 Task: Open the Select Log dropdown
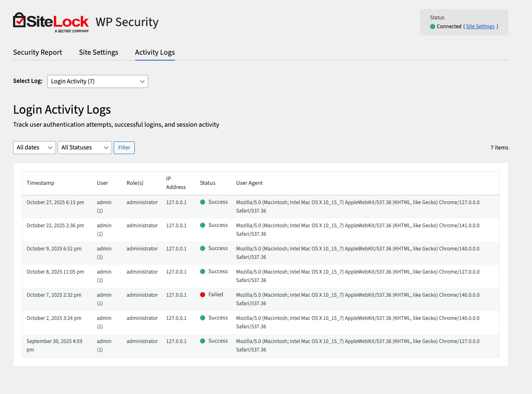coord(97,81)
